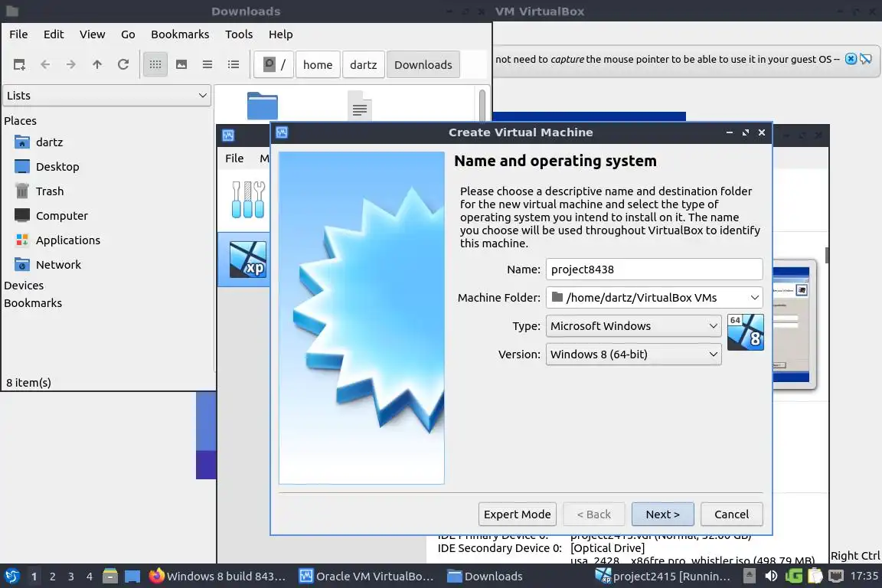Switch to icon view mode
882x588 pixels.
coord(155,65)
